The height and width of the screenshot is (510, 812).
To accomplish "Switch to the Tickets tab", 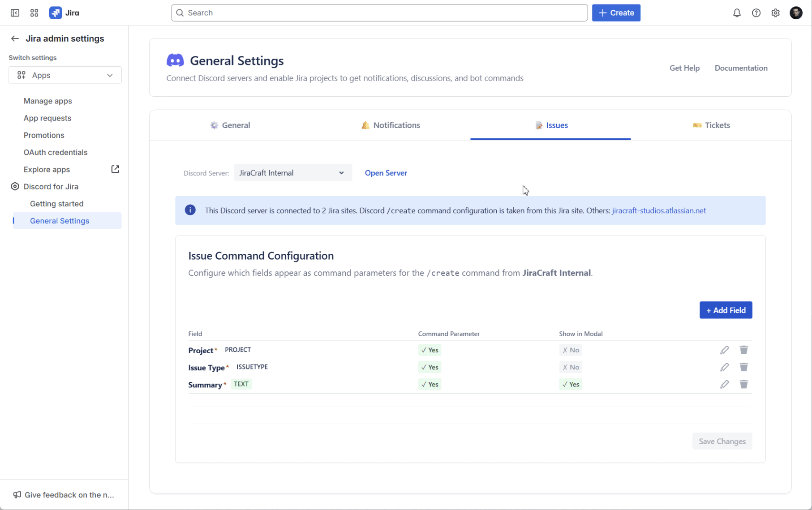I will (x=711, y=125).
